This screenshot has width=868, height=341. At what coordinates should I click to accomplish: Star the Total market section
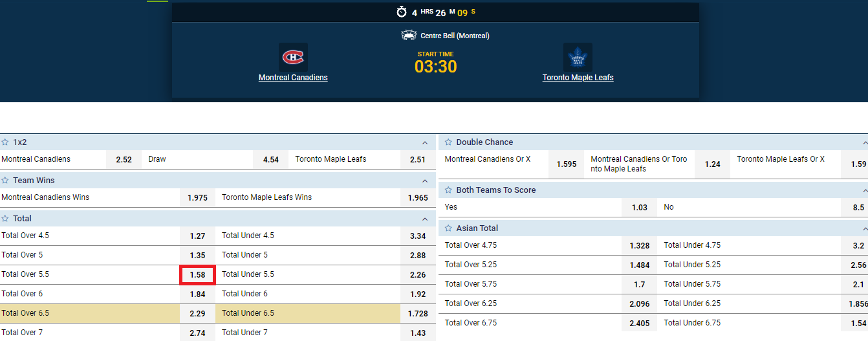pos(5,219)
